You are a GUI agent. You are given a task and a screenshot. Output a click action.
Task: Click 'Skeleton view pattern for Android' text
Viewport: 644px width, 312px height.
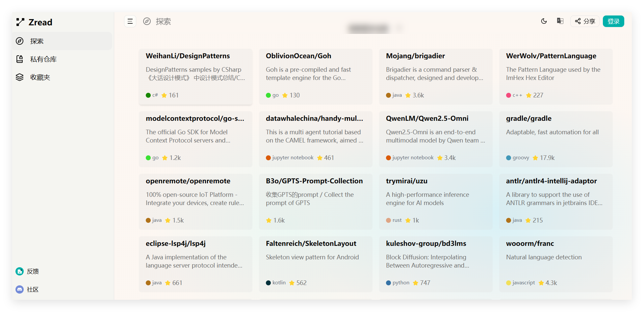tap(312, 257)
